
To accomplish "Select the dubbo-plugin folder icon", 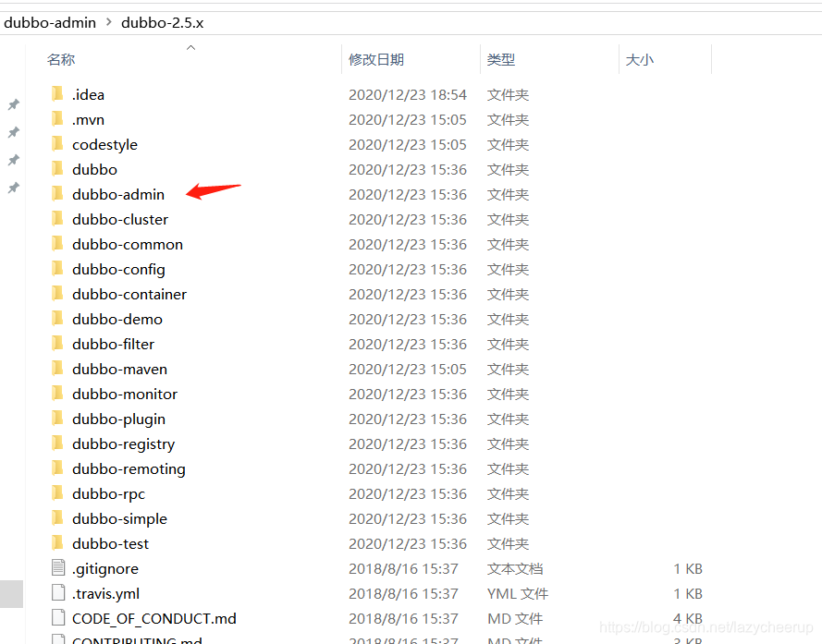I will (x=57, y=419).
